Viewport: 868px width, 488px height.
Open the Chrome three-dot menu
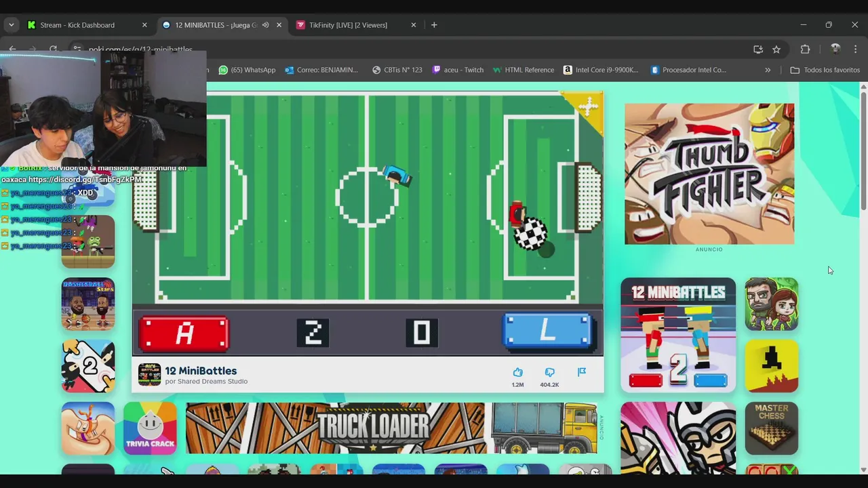point(856,49)
